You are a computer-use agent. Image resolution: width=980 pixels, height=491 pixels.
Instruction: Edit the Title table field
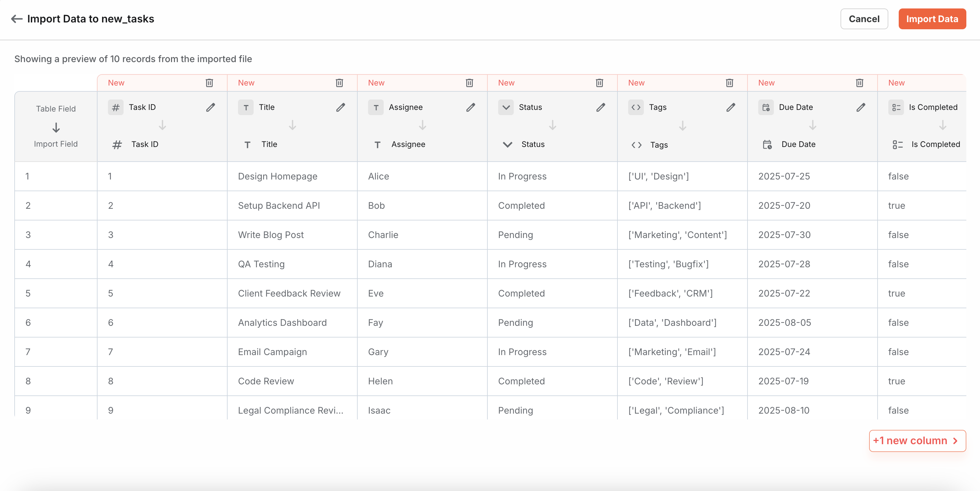[x=340, y=107]
